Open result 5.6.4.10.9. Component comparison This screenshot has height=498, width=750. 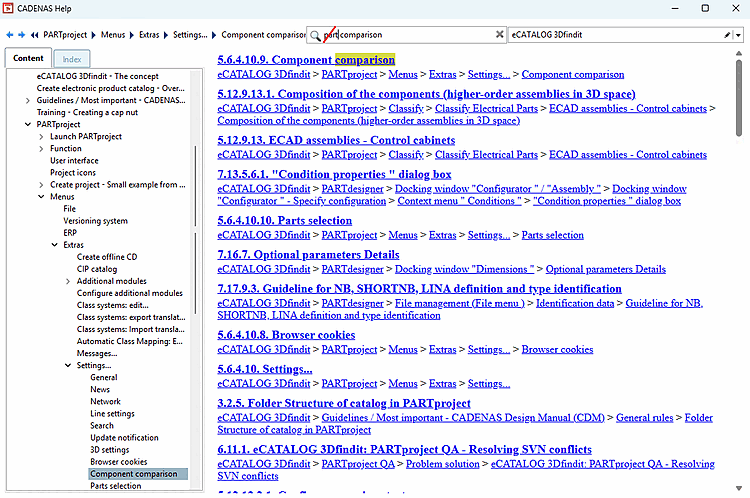click(306, 60)
